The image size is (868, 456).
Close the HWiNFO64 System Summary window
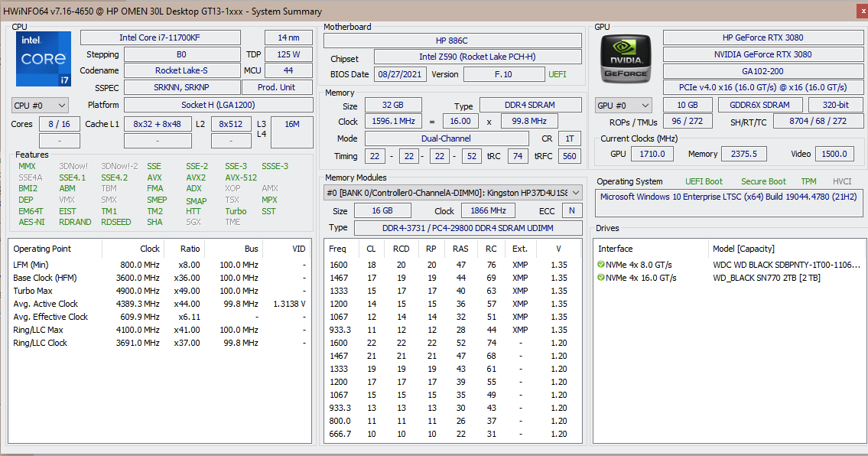coord(861,11)
